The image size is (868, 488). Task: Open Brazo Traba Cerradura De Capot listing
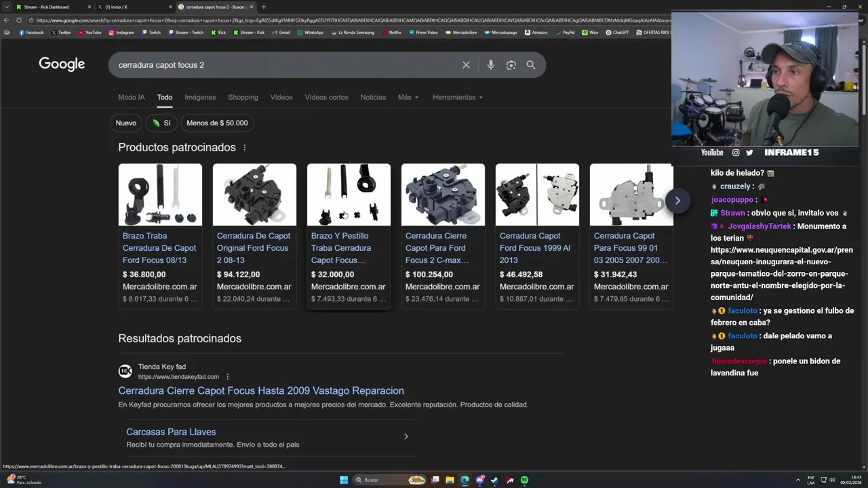tap(159, 248)
